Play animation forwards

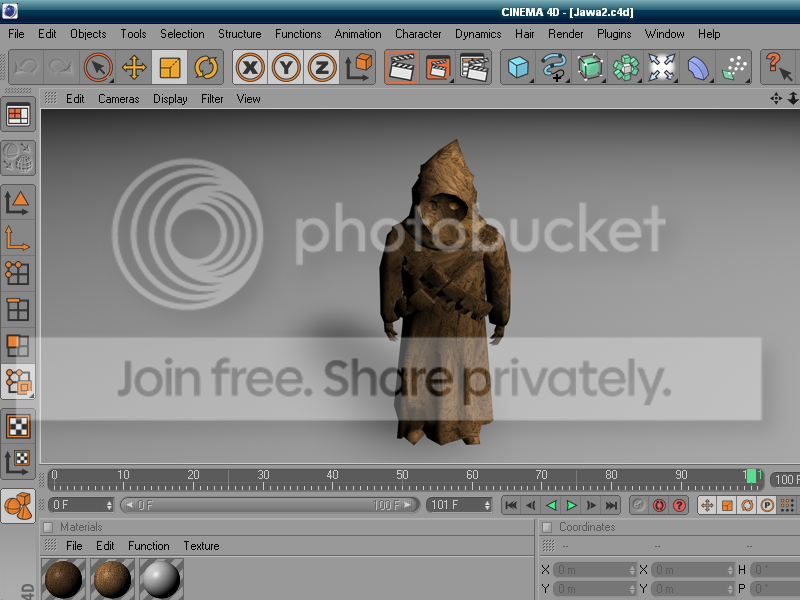point(571,505)
